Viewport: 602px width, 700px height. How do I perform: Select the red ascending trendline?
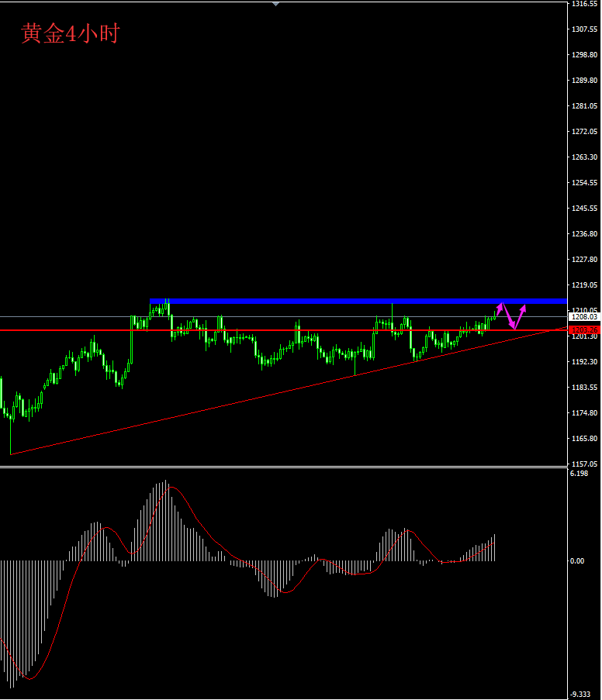point(289,391)
